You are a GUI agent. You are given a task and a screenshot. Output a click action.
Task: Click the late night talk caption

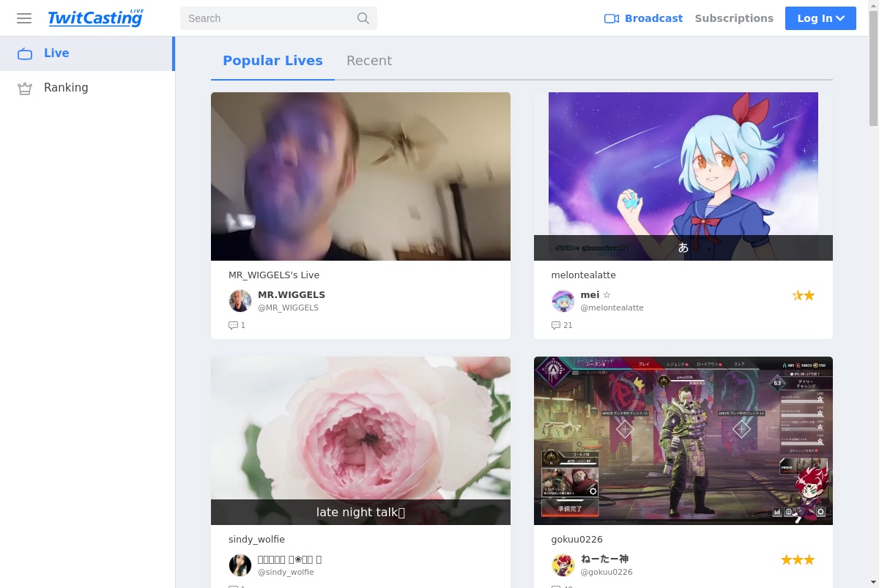(360, 513)
